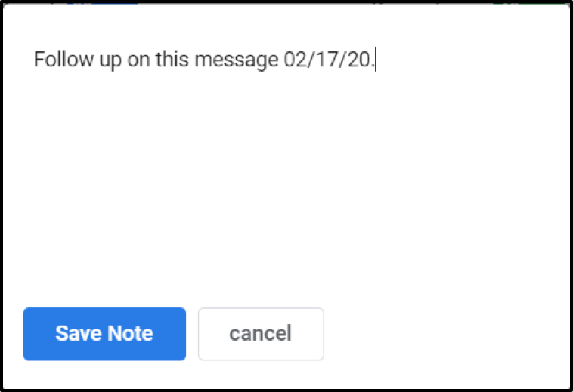The image size is (573, 392).
Task: Click blank area just above the Save Note button
Action: tap(104, 291)
